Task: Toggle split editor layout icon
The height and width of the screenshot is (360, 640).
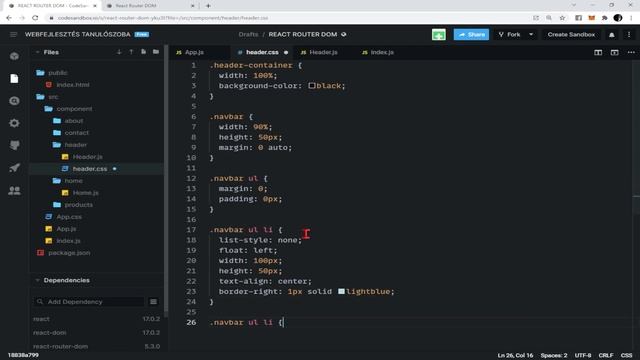Action: 598,52
